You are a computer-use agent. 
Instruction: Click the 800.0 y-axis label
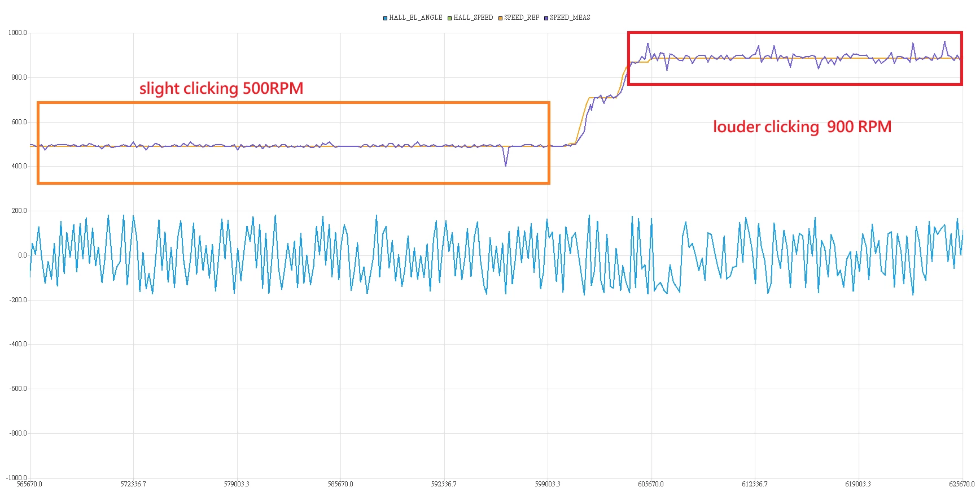[19, 77]
